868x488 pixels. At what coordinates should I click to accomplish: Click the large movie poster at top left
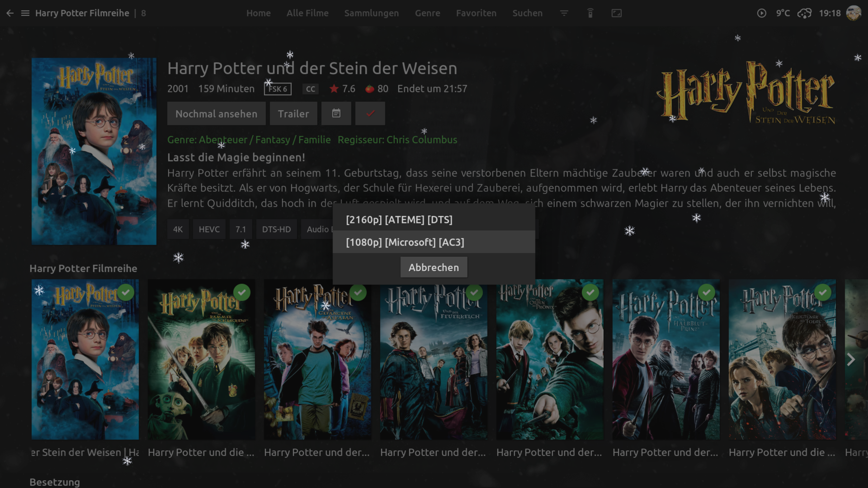click(x=94, y=151)
